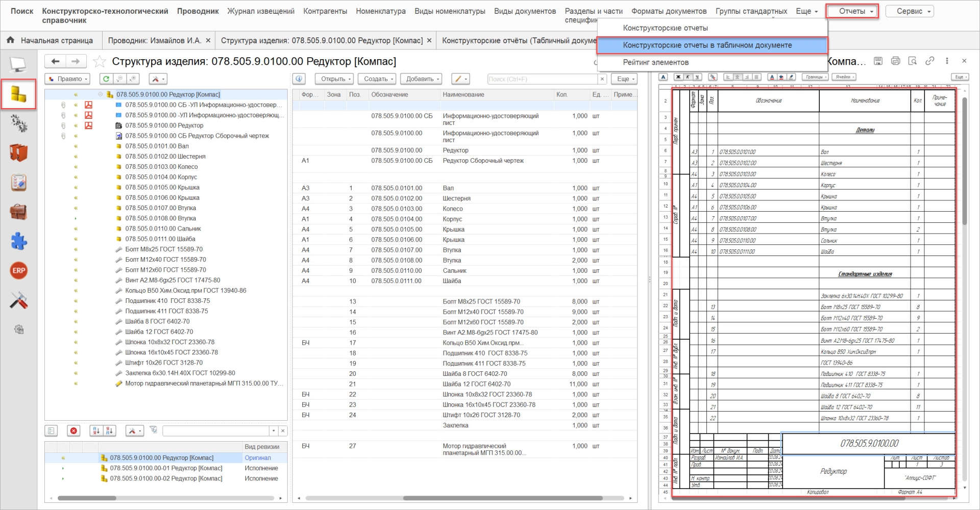Refresh the product structure tree
Screen dimensions: 980x510
[x=106, y=79]
